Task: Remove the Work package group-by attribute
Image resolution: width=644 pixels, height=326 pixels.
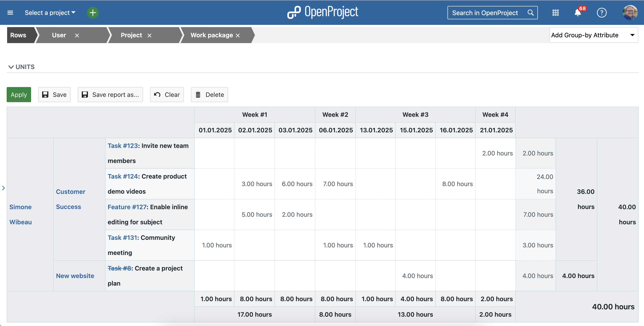Action: (238, 36)
